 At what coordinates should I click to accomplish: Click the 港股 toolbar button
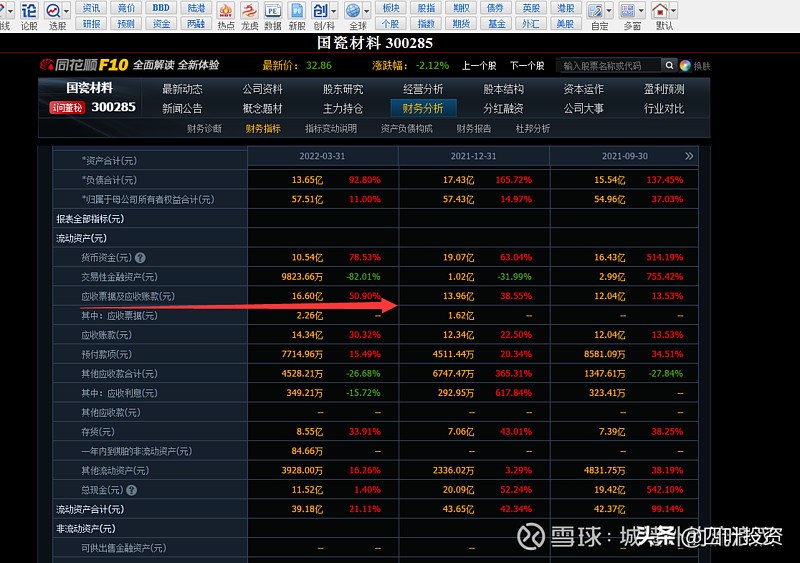point(565,8)
